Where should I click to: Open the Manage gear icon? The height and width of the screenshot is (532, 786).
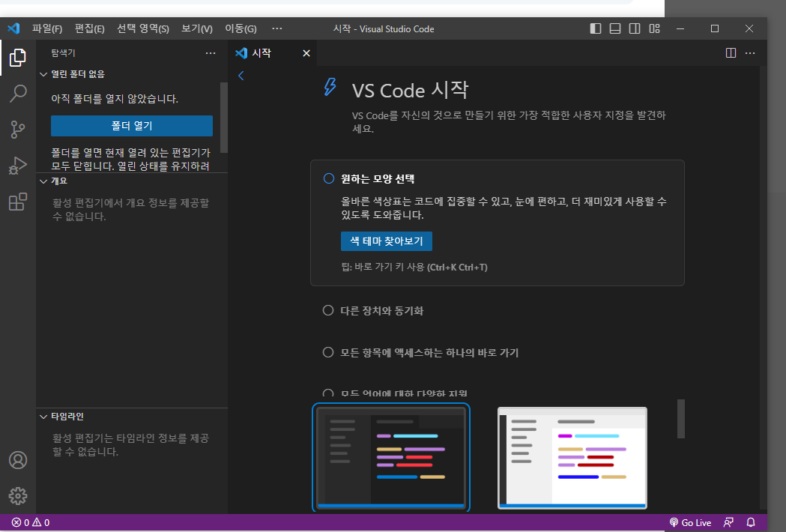tap(17, 496)
